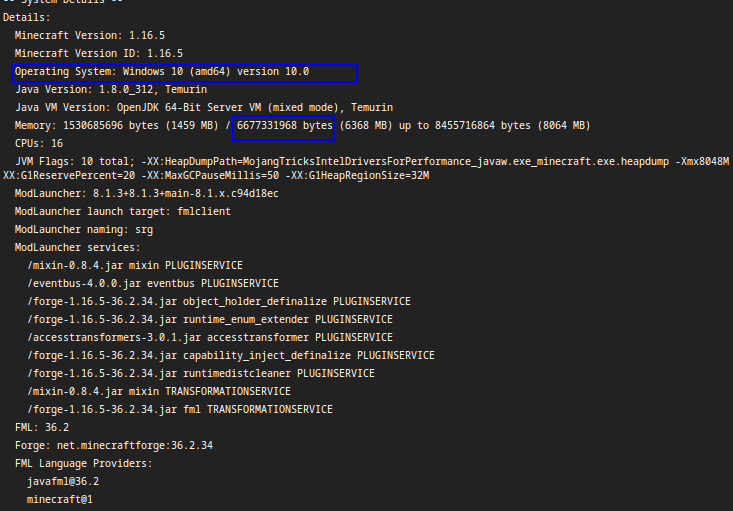The width and height of the screenshot is (733, 511).
Task: Click the JVM Flags line
Action: click(x=370, y=161)
